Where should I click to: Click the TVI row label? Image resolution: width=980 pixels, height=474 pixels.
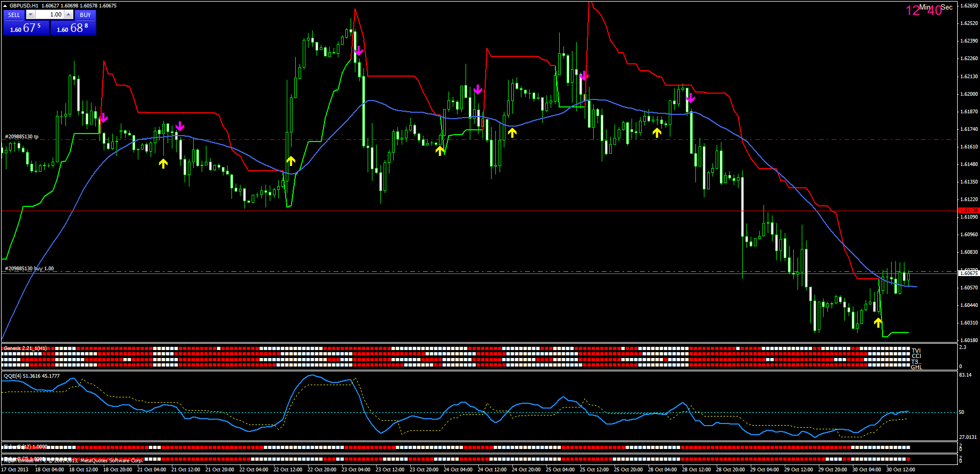(x=916, y=351)
